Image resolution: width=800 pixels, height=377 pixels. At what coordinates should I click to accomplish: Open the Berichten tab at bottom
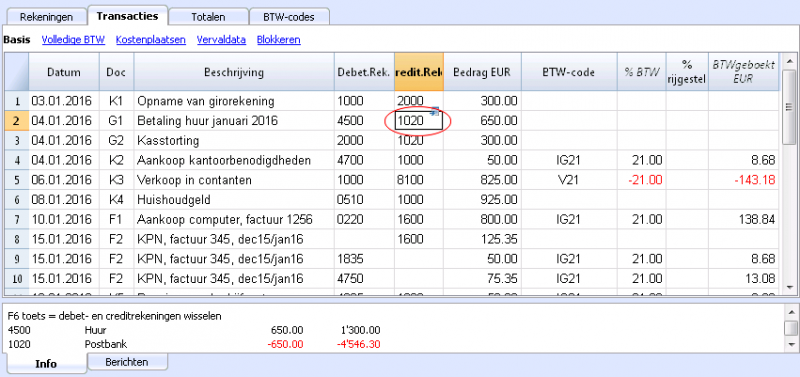point(127,362)
